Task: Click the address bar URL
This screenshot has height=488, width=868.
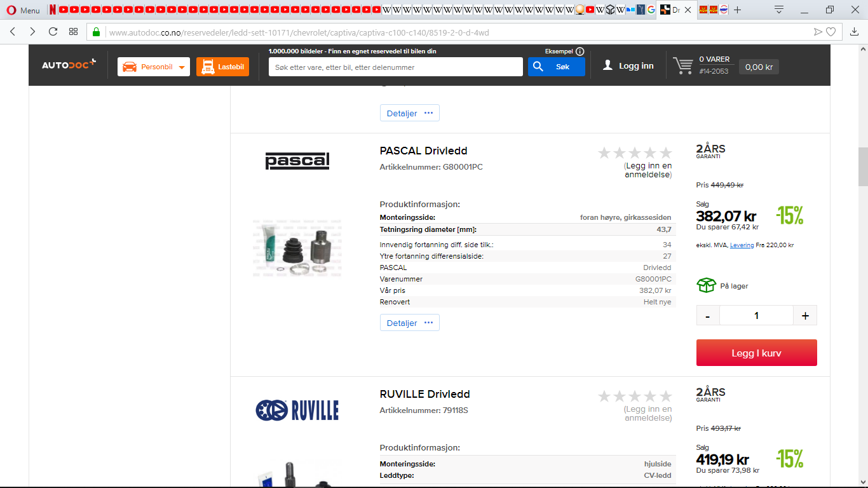Action: pos(299,32)
